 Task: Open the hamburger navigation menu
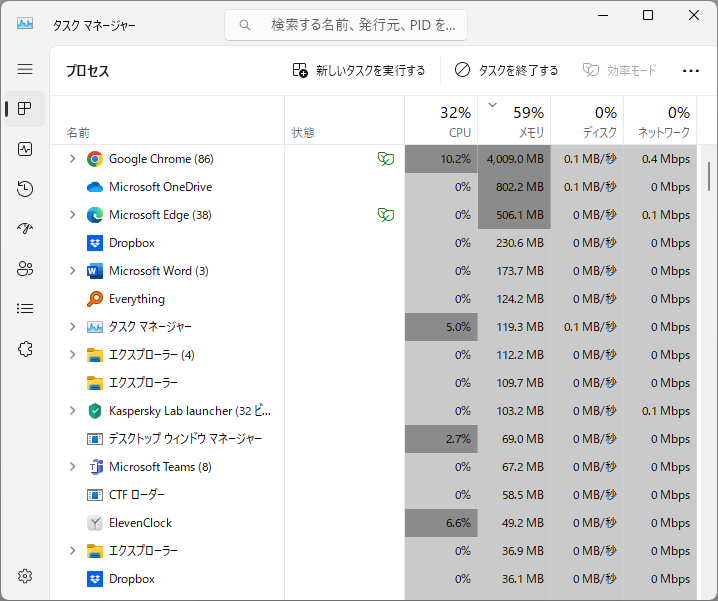[x=25, y=69]
